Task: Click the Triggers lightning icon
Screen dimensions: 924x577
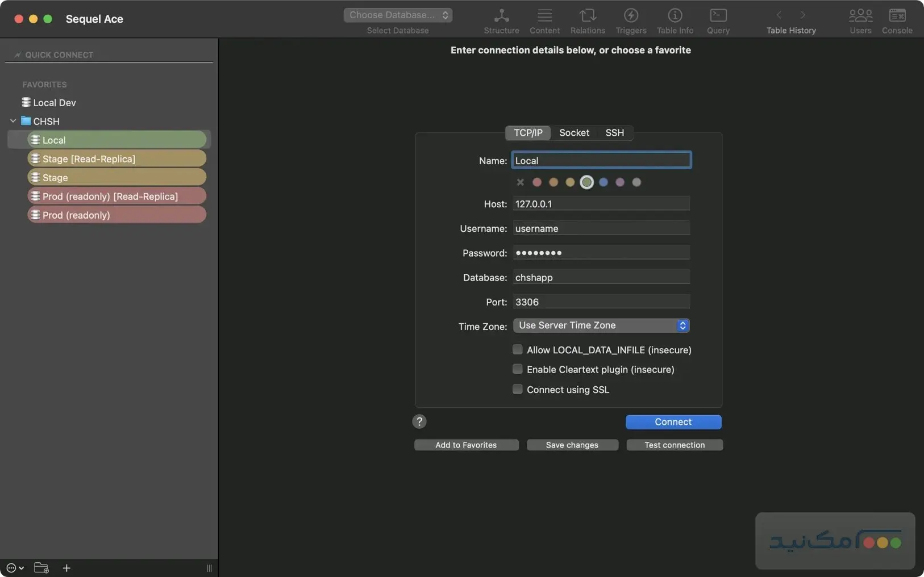Action: (x=631, y=16)
